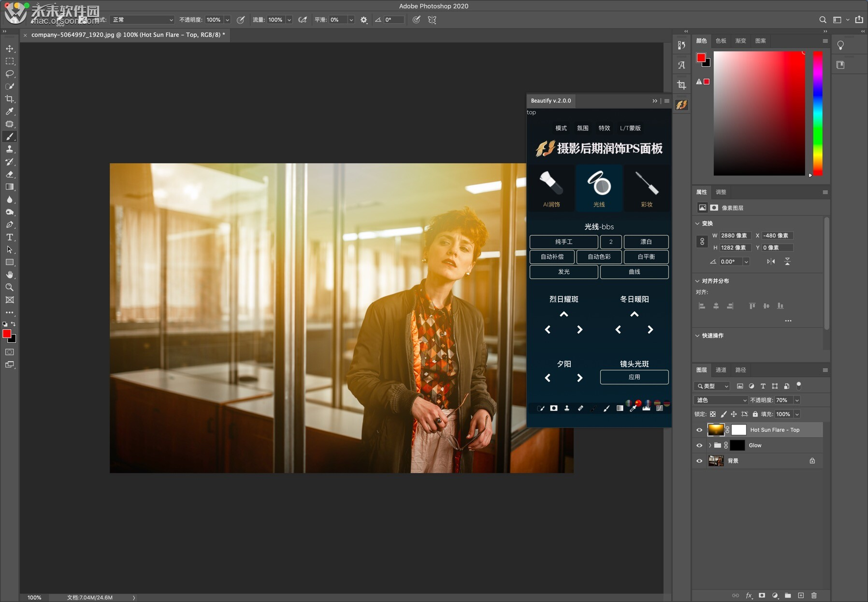Screen dimensions: 868x602
Task: Select the Eyedropper tool in toolbar
Action: click(x=10, y=112)
